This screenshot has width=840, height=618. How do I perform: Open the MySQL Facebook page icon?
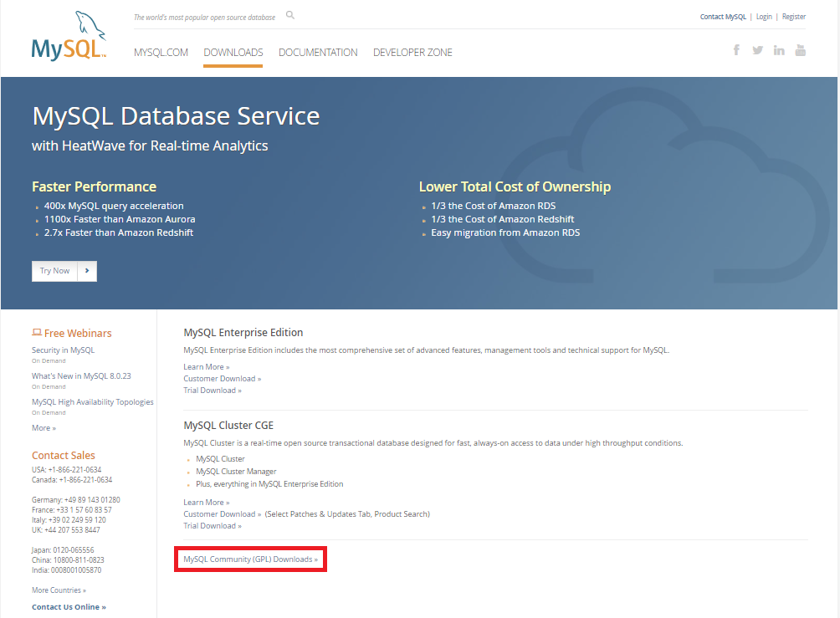[736, 50]
